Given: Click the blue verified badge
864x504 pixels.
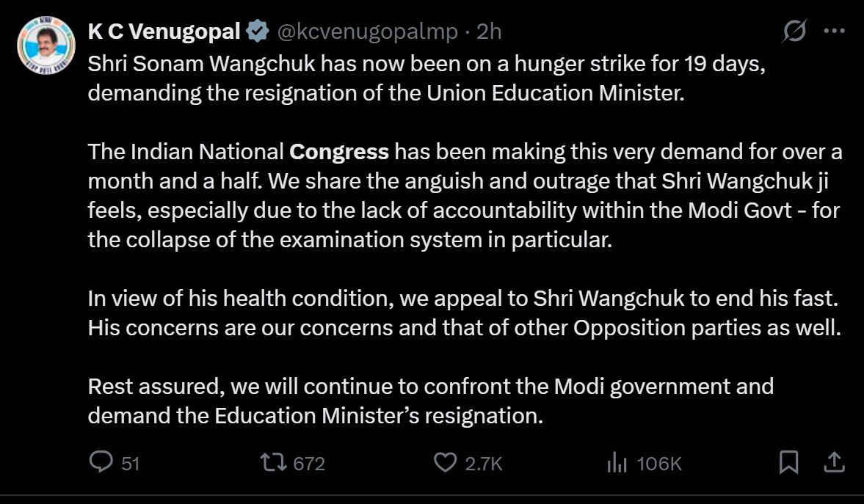Looking at the screenshot, I should coord(258,31).
